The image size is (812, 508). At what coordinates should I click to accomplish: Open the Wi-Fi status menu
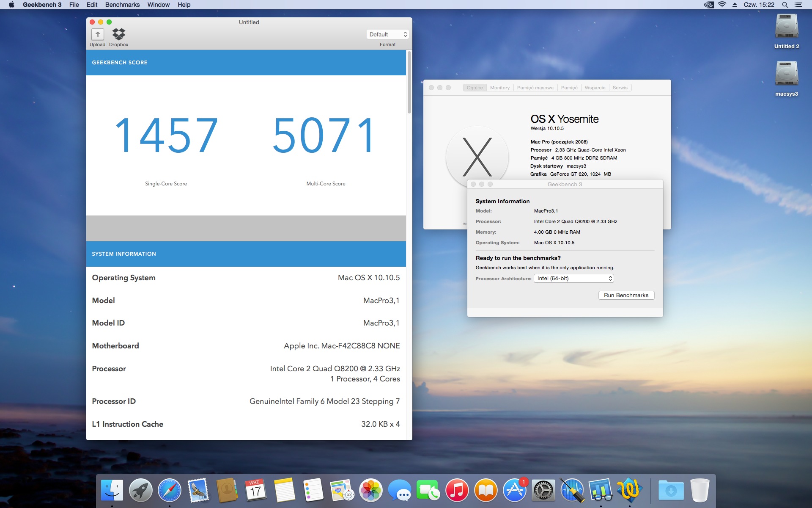[x=722, y=5]
